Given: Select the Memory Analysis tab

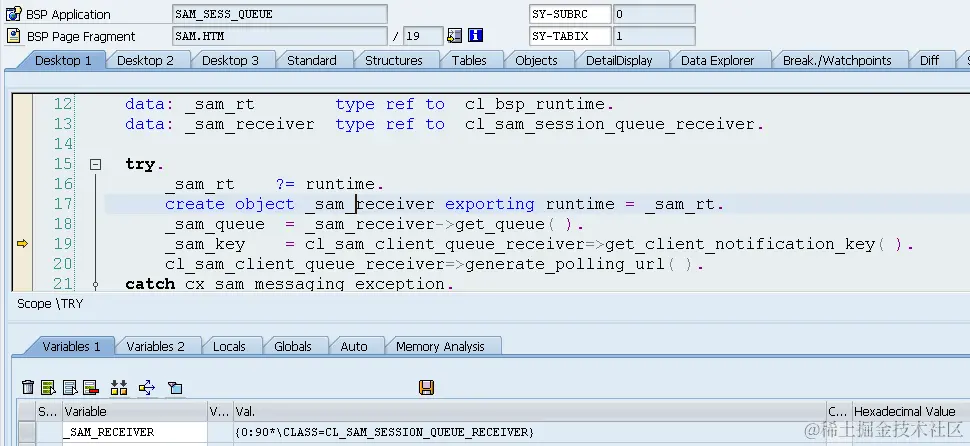Looking at the screenshot, I should pos(440,346).
